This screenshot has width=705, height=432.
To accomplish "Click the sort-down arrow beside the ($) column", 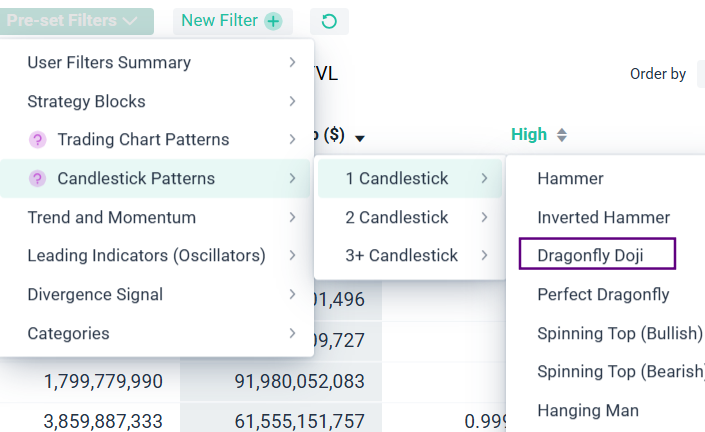I will click(x=360, y=138).
